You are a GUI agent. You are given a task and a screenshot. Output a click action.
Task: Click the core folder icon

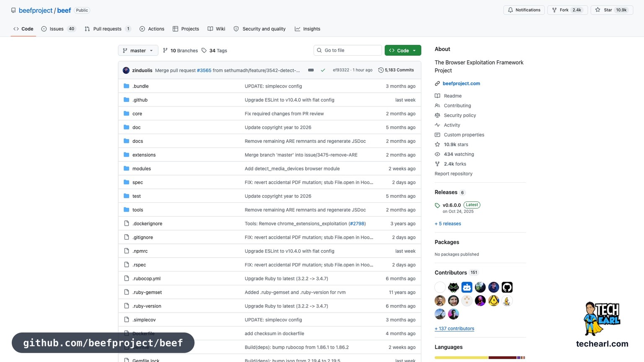pyautogui.click(x=127, y=114)
